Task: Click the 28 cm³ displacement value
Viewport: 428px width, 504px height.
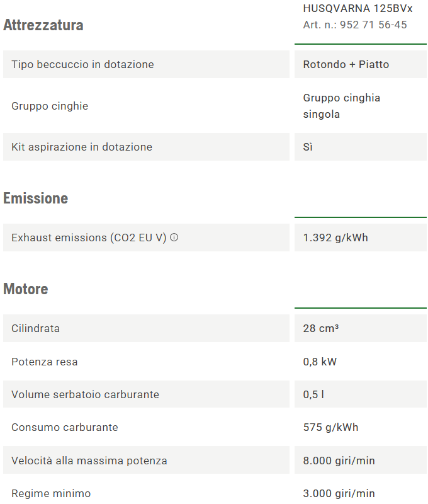Action: tap(321, 328)
